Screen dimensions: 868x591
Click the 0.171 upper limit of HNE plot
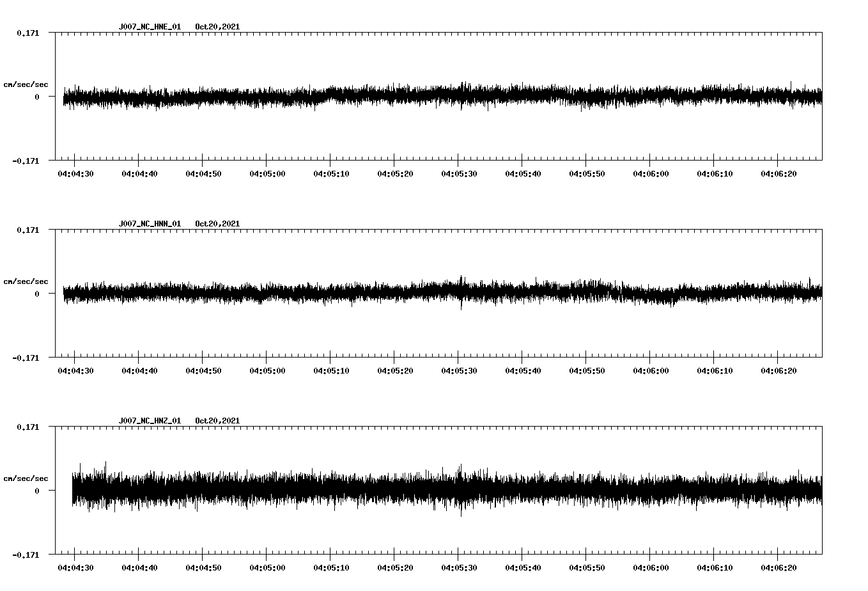pyautogui.click(x=27, y=33)
